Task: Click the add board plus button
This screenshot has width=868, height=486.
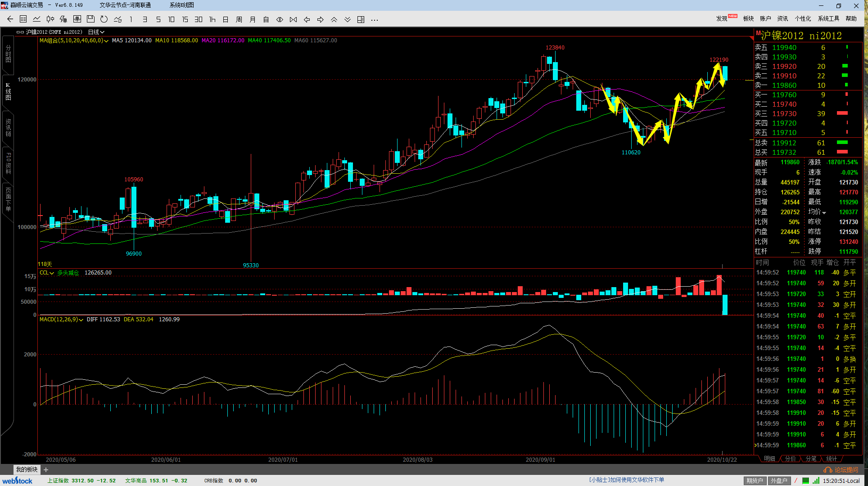Action: (x=46, y=470)
